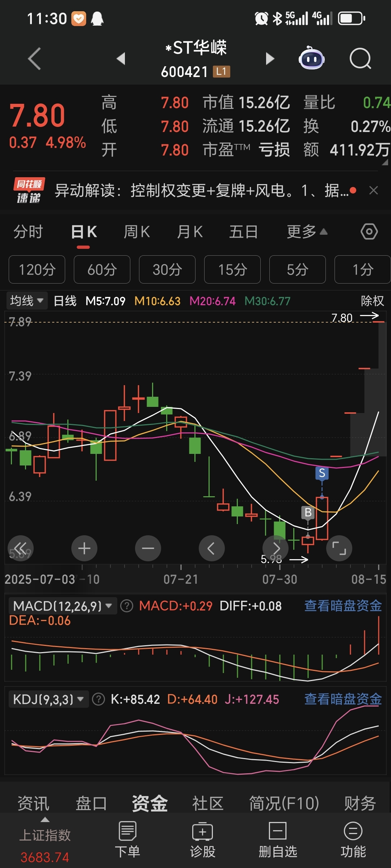Toggle the 除权 adjustment option

tap(372, 301)
